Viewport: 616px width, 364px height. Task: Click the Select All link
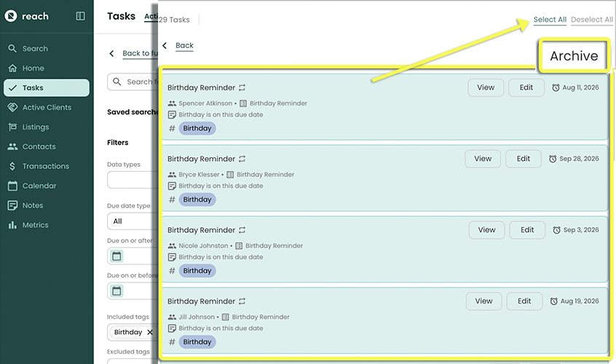(x=550, y=20)
